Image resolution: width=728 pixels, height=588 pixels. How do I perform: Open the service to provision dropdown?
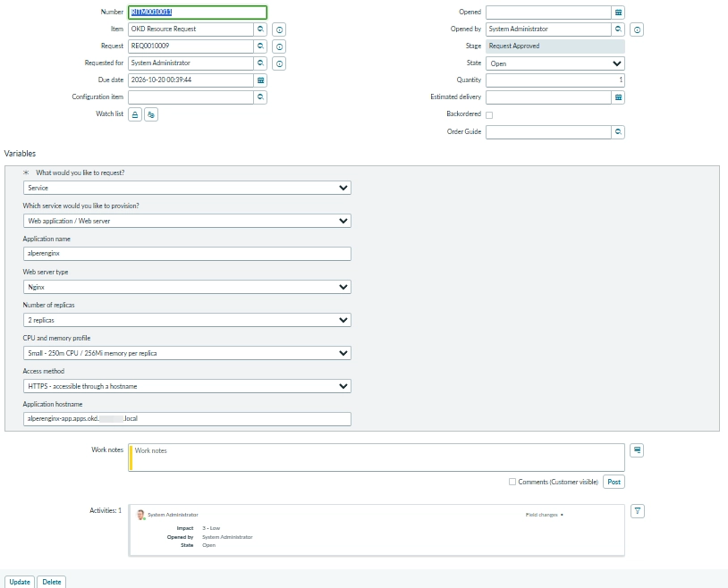click(x=187, y=221)
